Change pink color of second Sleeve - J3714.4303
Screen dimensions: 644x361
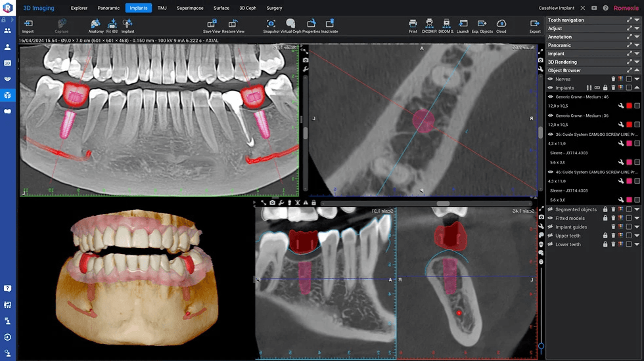[629, 200]
